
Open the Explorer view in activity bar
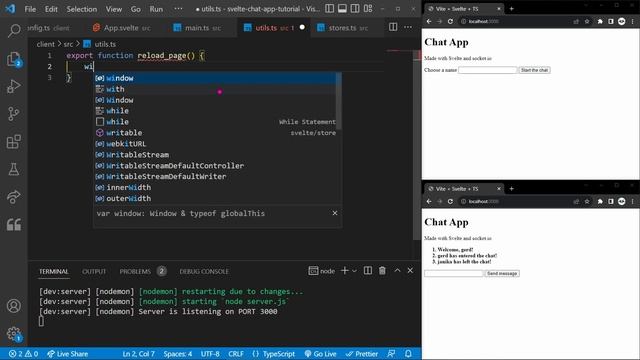[14, 59]
